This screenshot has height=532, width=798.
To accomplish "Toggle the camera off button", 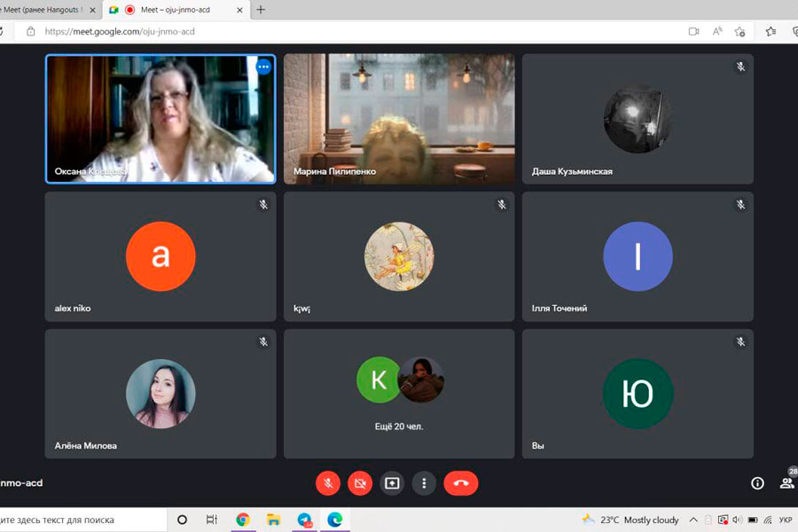I will tap(360, 482).
